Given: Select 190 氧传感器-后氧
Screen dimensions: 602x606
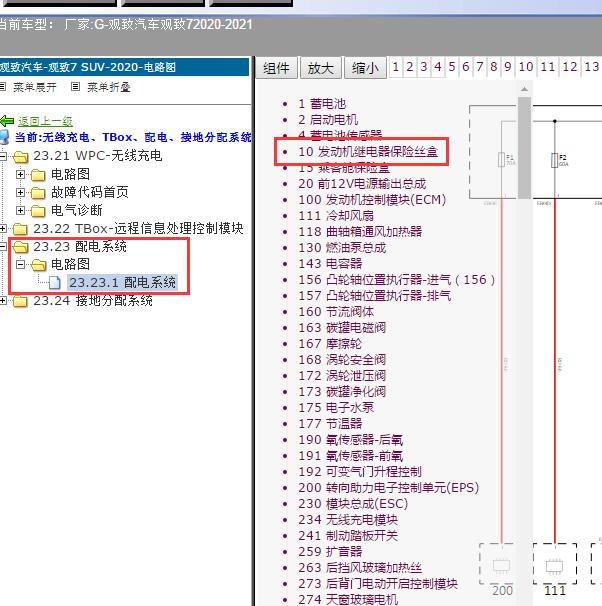Looking at the screenshot, I should pyautogui.click(x=350, y=440).
